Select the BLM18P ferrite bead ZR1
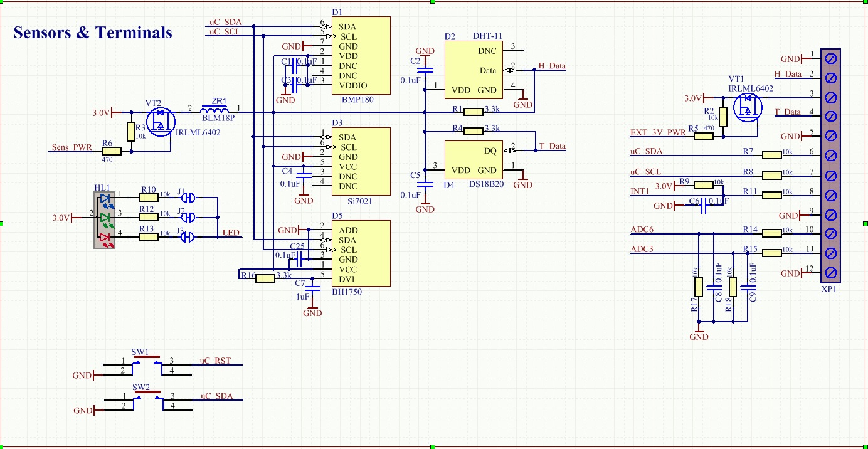This screenshot has height=449, width=868. coord(215,111)
